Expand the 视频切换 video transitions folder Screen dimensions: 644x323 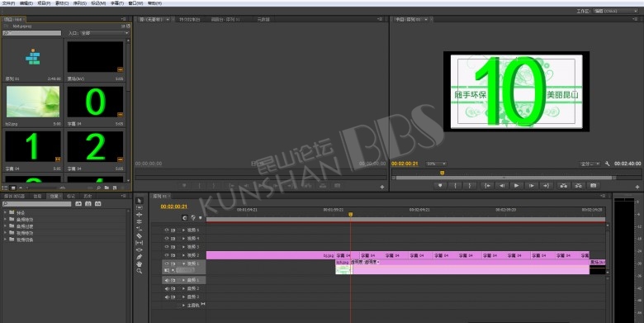pos(5,240)
